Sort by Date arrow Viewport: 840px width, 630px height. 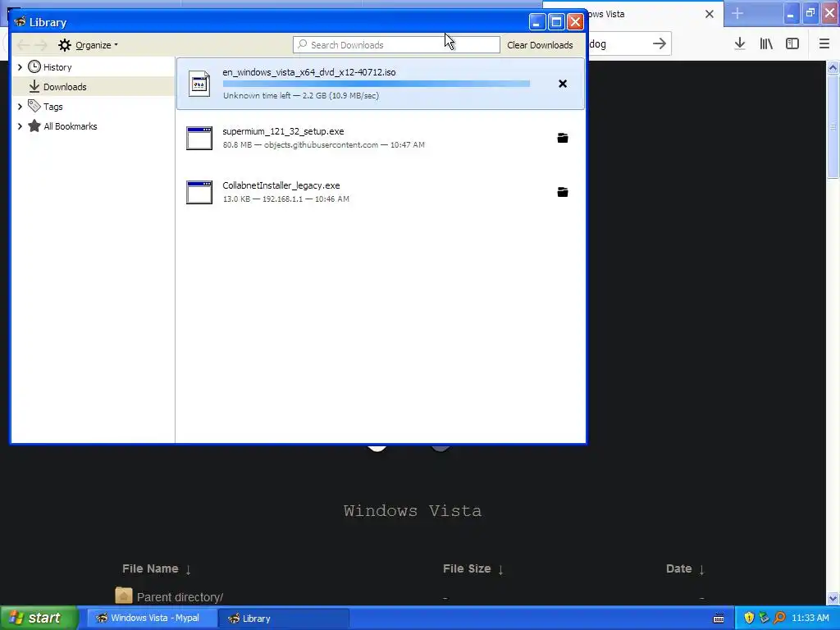tap(701, 569)
